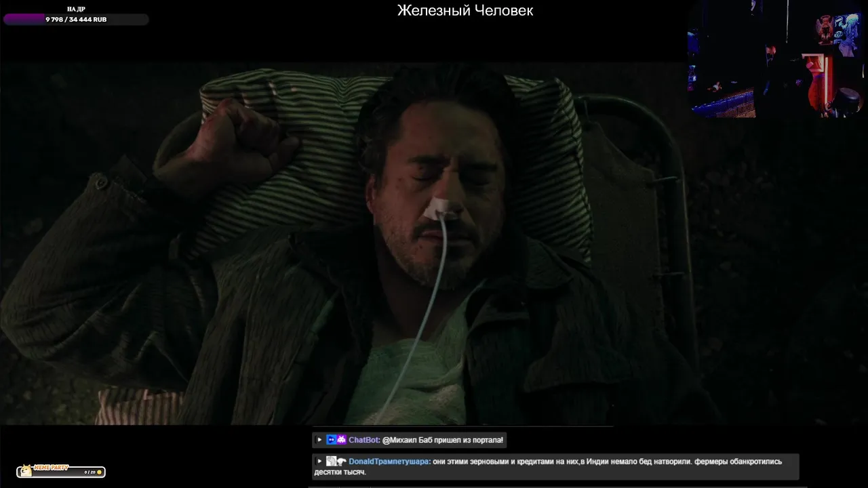Click the 'НА ДР' goal label

click(x=76, y=9)
